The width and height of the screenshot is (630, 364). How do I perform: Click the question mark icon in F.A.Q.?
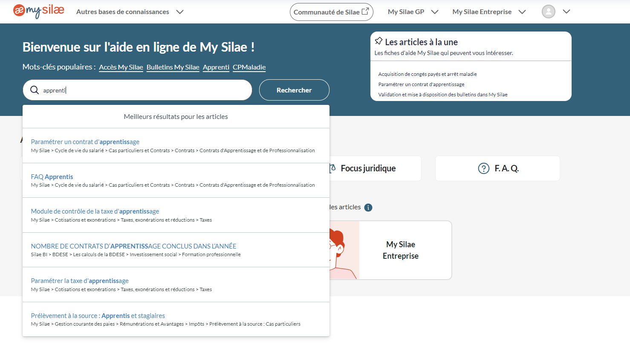click(483, 168)
